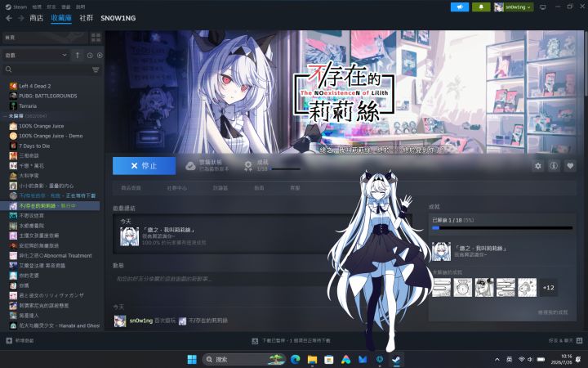Open the guides sub-tab

[259, 188]
